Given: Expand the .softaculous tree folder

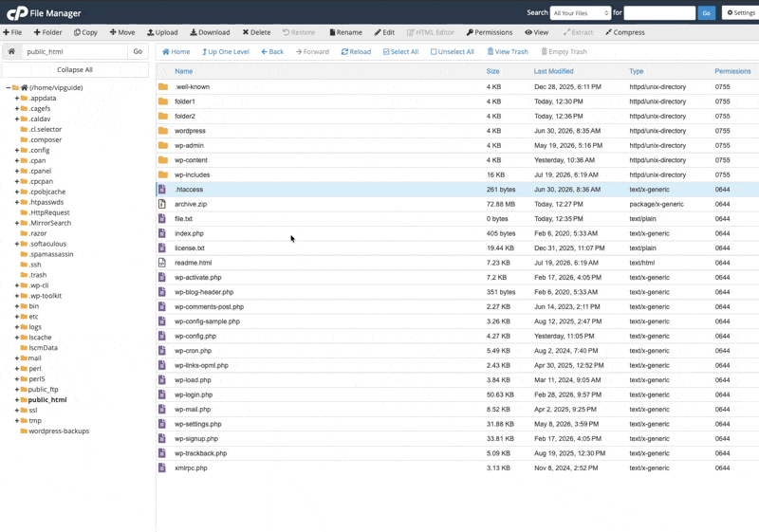Looking at the screenshot, I should pyautogui.click(x=17, y=244).
